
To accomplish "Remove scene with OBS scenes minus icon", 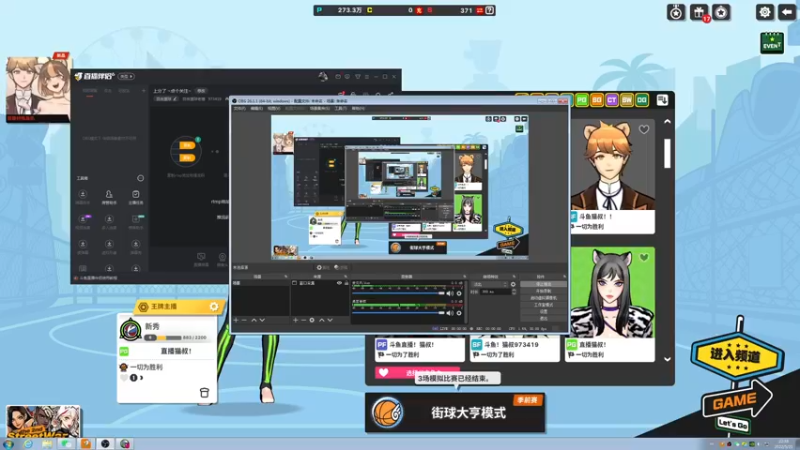I will [x=244, y=320].
